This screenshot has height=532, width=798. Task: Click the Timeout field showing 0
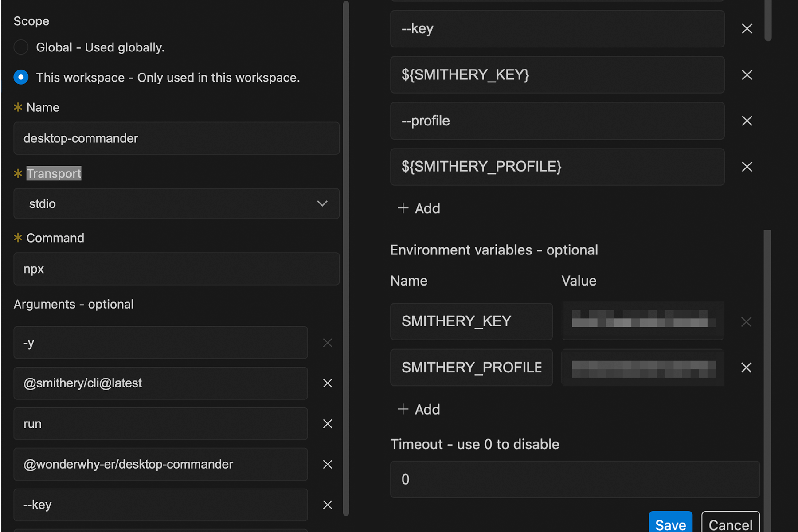[575, 479]
